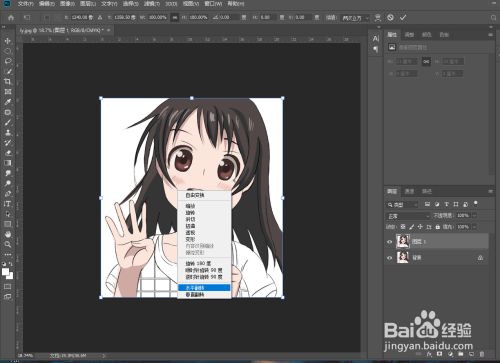500x363 pixels.
Task: Open the fill 100% dropdown arrow
Action: (474, 227)
